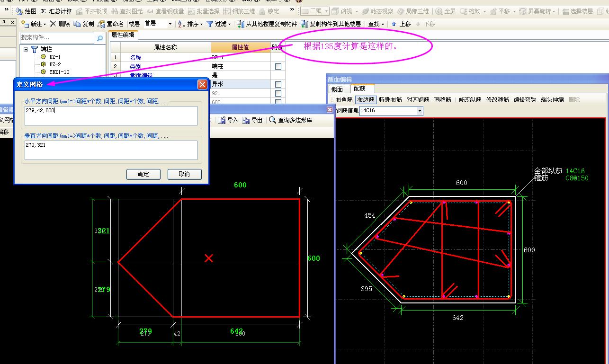This screenshot has width=609, height=364.
Task: Toggle 附加 checkbox for 类别 row
Action: pyautogui.click(x=278, y=67)
